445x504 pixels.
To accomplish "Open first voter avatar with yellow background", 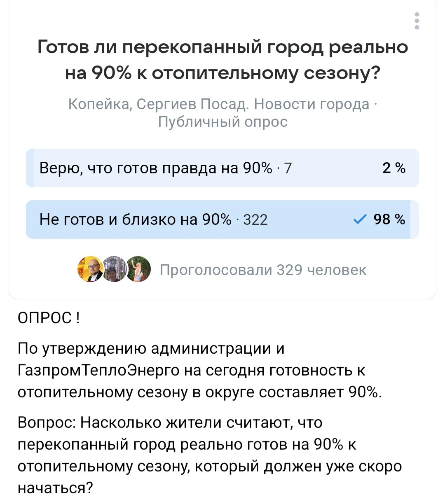I will (90, 269).
